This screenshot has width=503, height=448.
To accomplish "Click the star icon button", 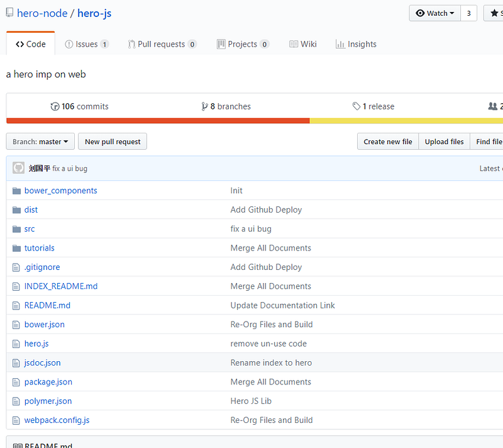I will coord(494,13).
